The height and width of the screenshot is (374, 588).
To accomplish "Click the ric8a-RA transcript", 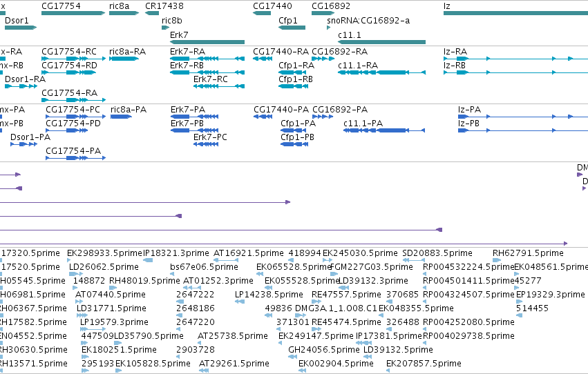I will click(x=124, y=59).
